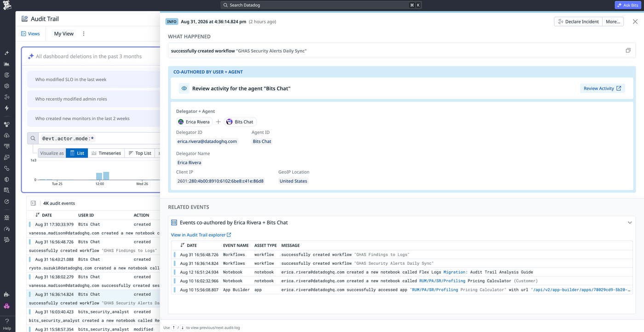The image size is (644, 332).
Task: Copy the What Happened message
Action: 628,51
